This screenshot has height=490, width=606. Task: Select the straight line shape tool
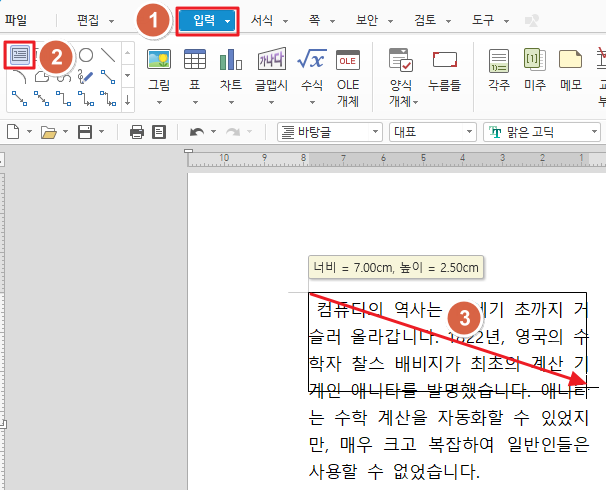(x=108, y=55)
